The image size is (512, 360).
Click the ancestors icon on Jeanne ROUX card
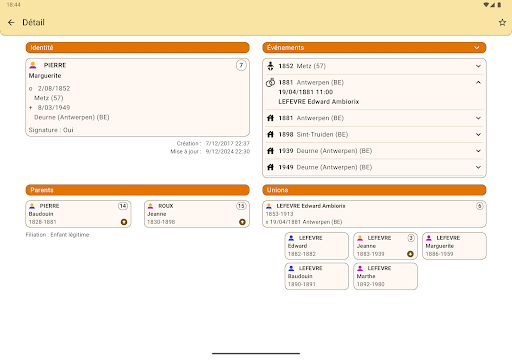coord(242,222)
